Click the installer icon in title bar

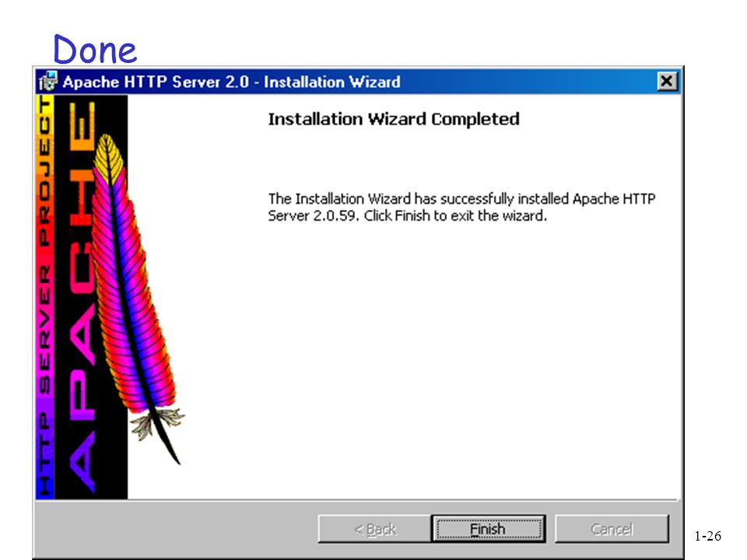coord(47,82)
